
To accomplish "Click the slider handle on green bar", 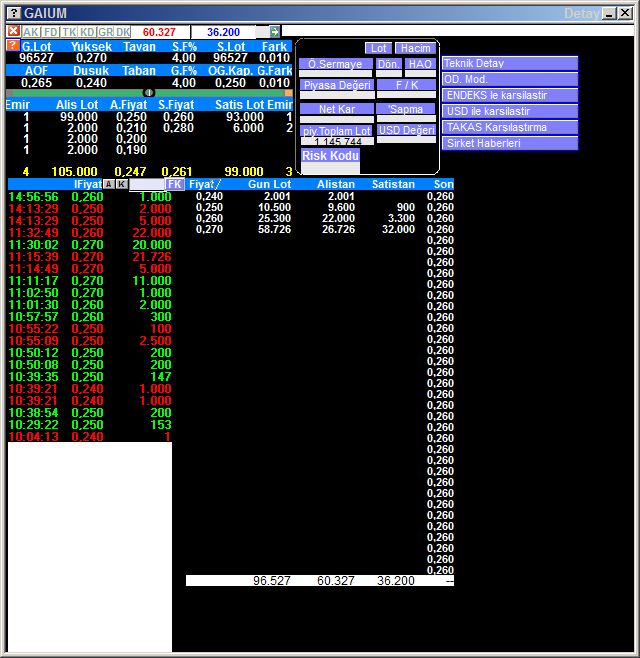I will tap(149, 93).
